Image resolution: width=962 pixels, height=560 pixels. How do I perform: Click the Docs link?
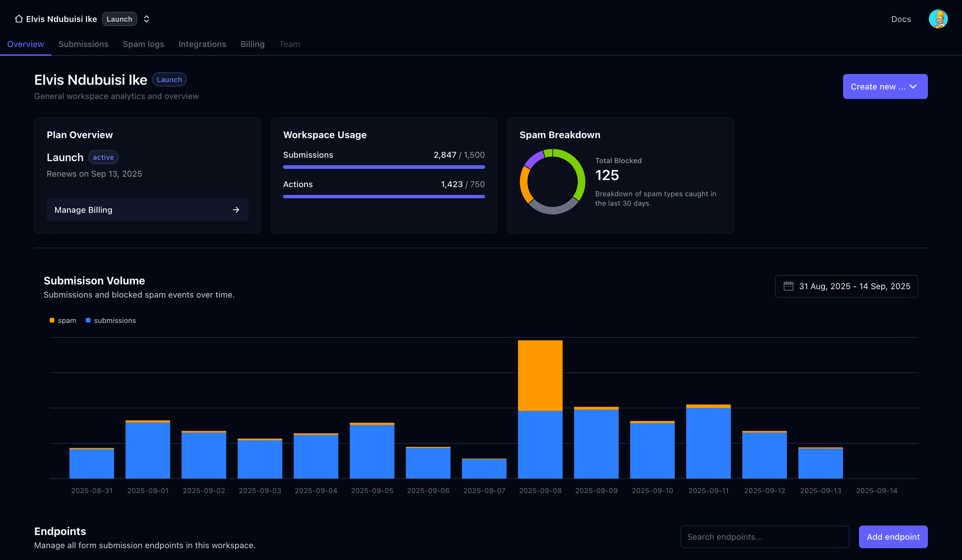(x=901, y=19)
